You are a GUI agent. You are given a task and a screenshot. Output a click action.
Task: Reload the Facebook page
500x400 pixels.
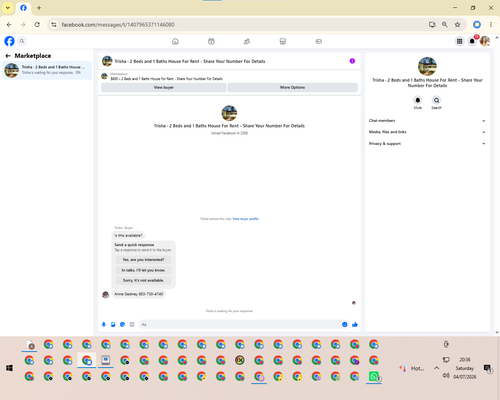point(37,25)
